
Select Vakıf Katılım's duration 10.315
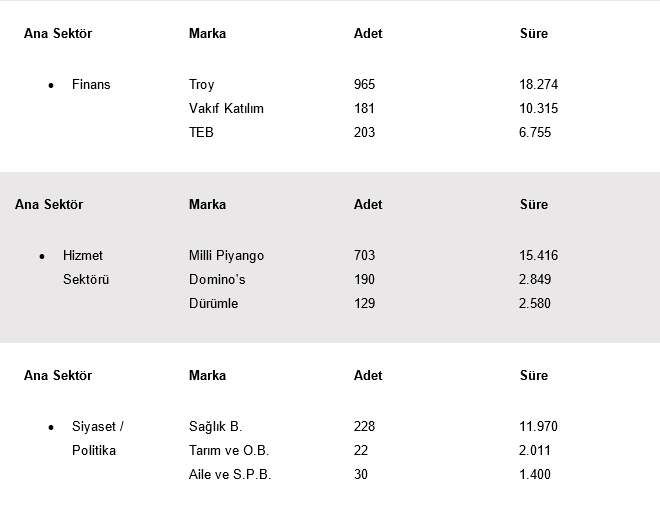(539, 109)
